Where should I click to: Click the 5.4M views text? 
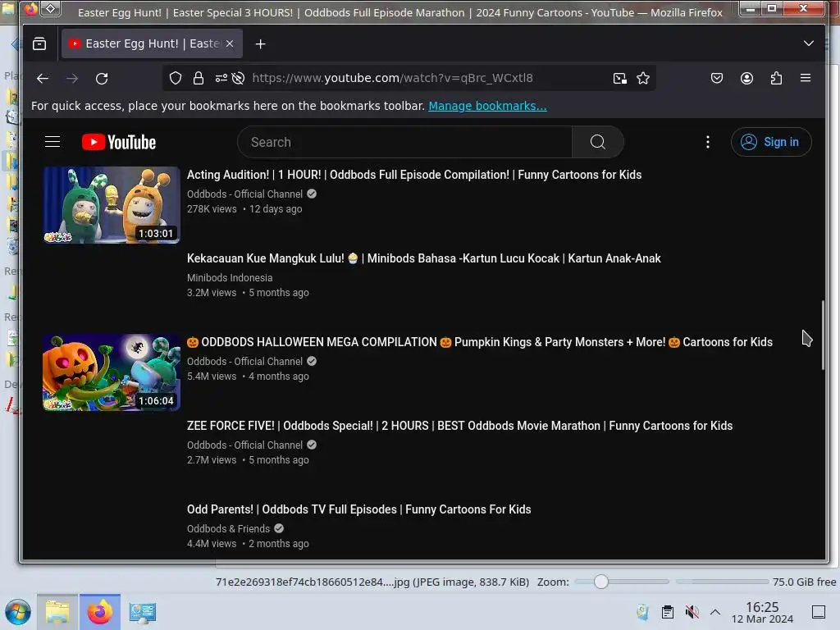(212, 376)
